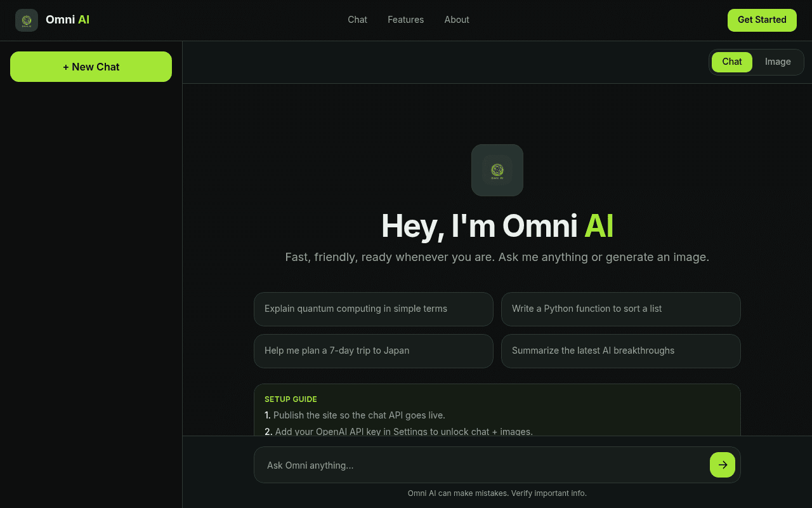
Task: Select 'Help me plan a 7-day trip to Japan'
Action: (374, 351)
